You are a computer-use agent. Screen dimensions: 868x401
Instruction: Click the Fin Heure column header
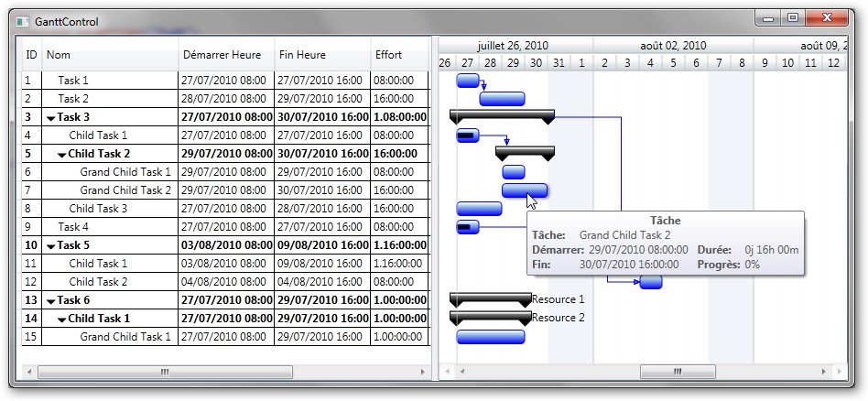[x=321, y=55]
